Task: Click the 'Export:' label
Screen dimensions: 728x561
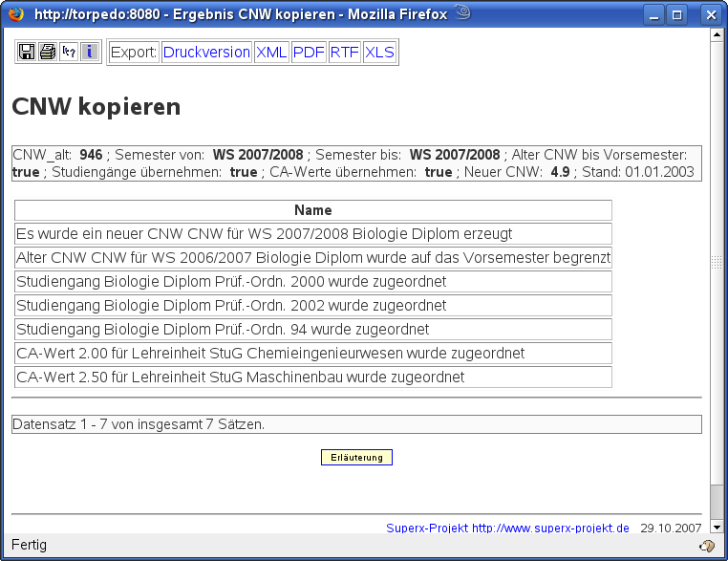Action: tap(134, 52)
